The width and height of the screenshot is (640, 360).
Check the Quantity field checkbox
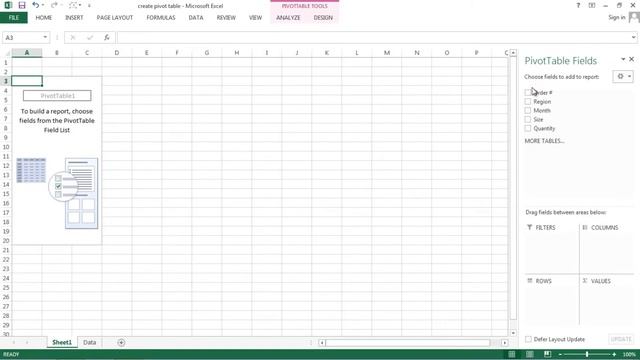pyautogui.click(x=528, y=129)
